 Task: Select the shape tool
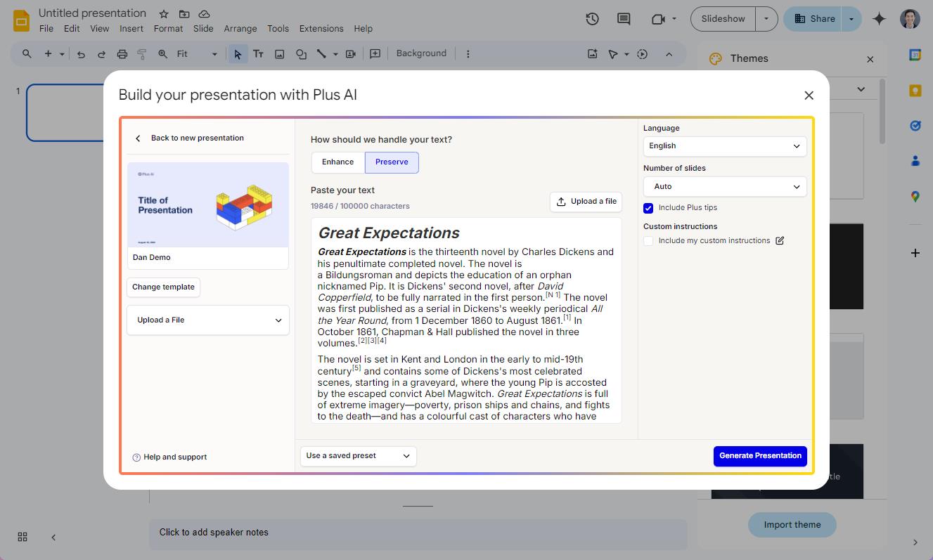[301, 54]
